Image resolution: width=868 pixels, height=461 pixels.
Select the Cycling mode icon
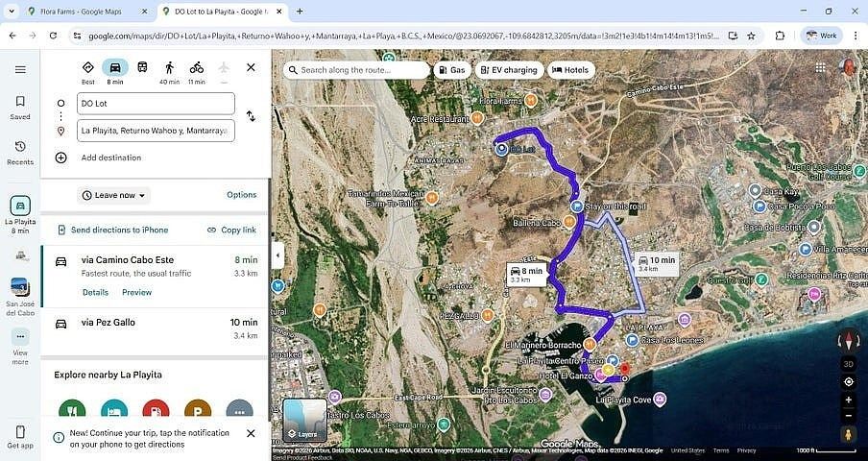(197, 67)
